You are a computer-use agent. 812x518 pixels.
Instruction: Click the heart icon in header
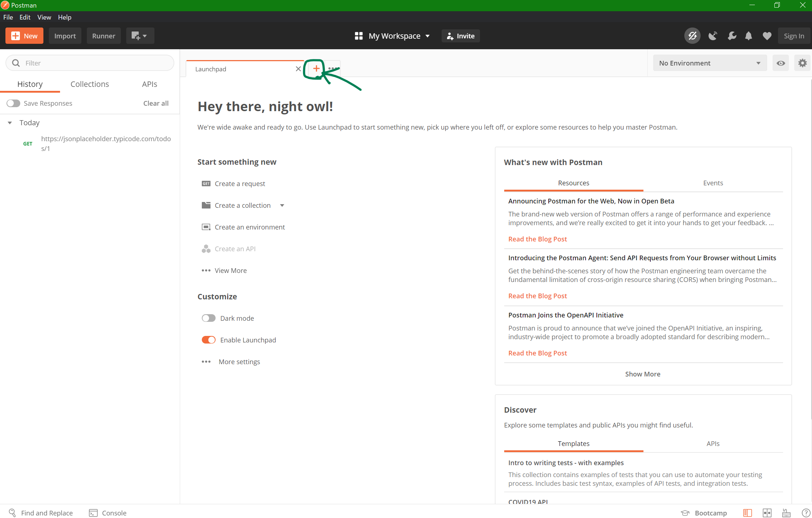coord(767,36)
